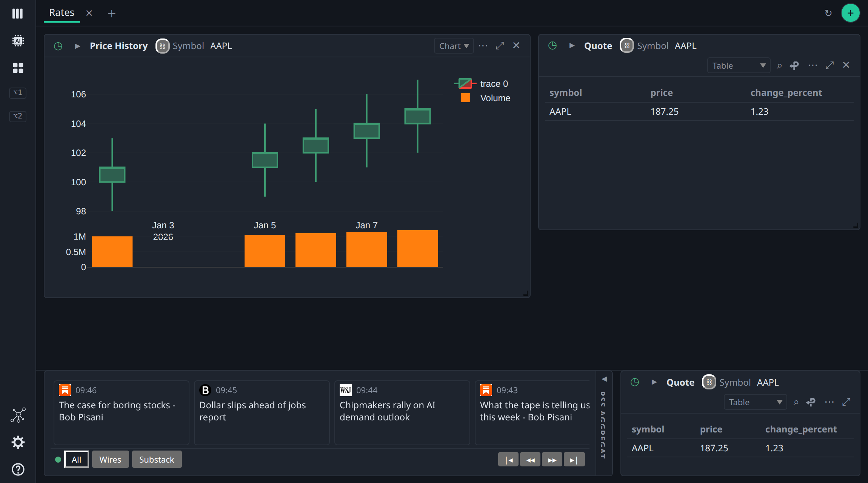The width and height of the screenshot is (868, 483).
Task: Select the Wires news filter
Action: coord(110,459)
